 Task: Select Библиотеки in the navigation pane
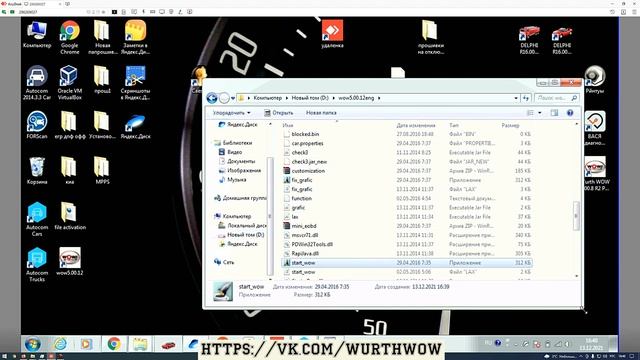coord(233,143)
